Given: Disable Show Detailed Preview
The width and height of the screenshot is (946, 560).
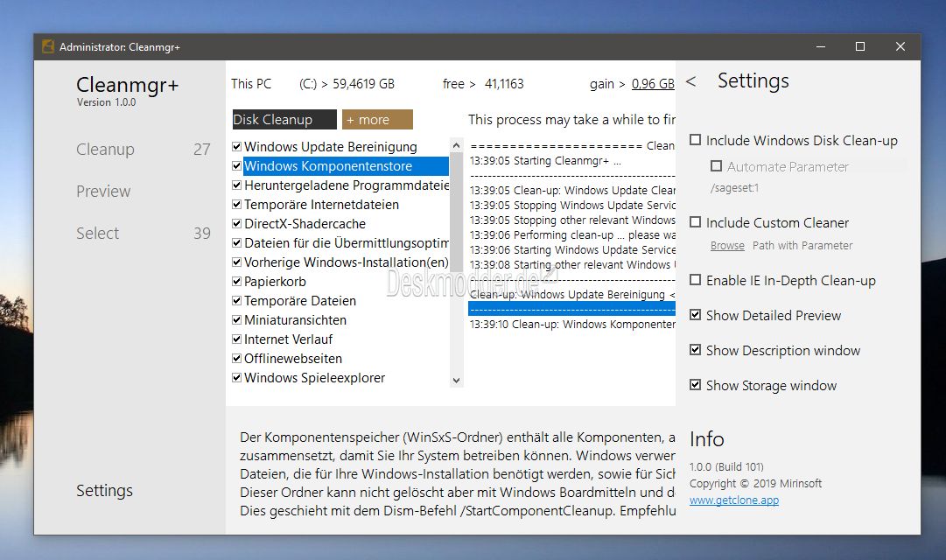Looking at the screenshot, I should click(x=696, y=315).
